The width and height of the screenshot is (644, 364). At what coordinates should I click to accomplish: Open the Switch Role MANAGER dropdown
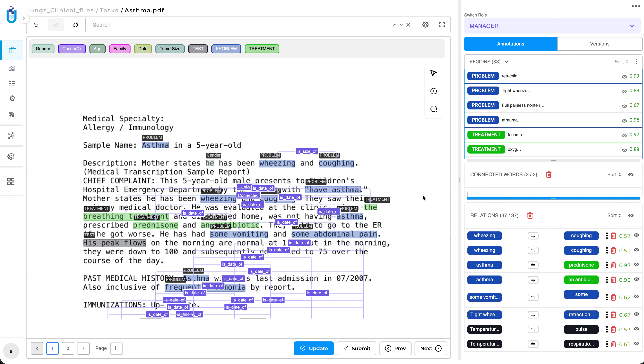point(552,26)
